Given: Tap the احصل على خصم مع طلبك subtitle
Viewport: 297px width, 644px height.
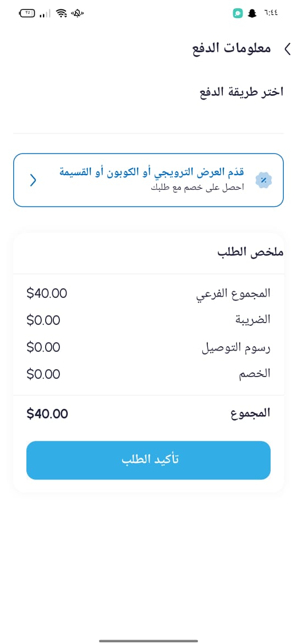Looking at the screenshot, I should (x=197, y=188).
